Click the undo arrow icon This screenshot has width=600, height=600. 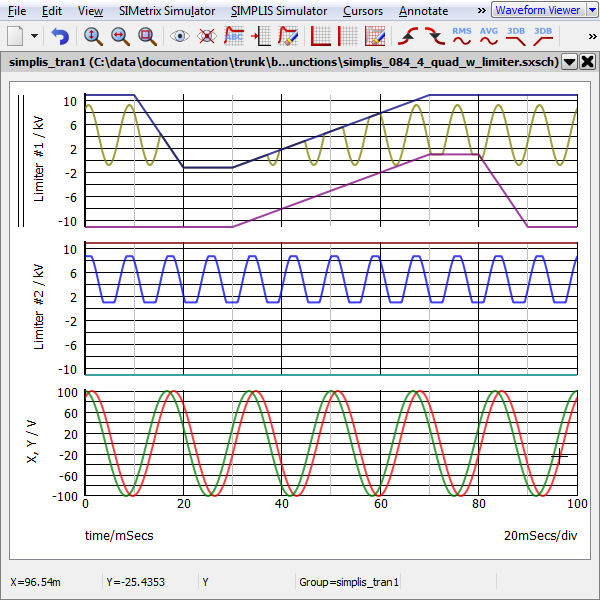pos(60,36)
